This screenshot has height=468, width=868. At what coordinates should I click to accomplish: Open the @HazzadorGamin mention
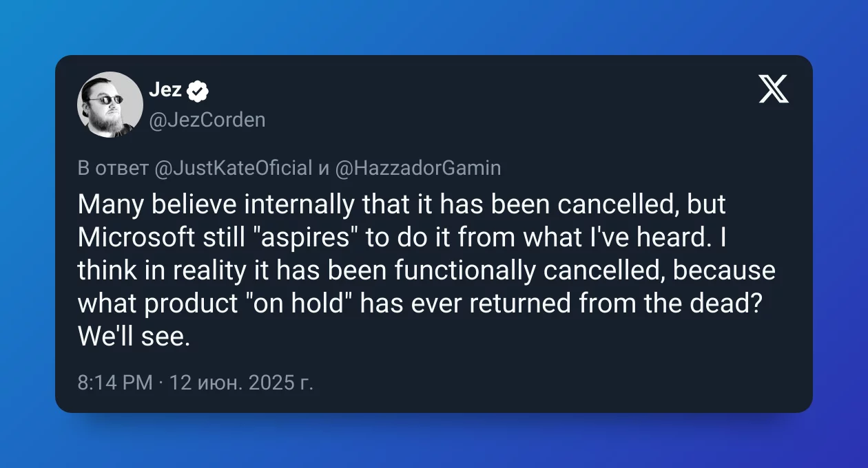[418, 168]
